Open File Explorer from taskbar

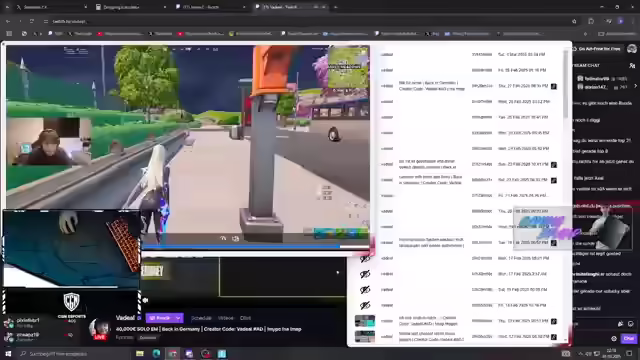[140, 353]
